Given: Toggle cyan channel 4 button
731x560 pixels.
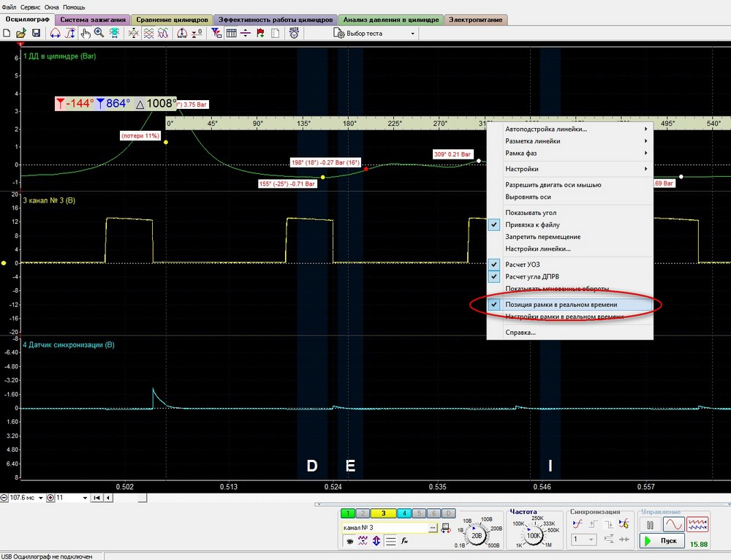Looking at the screenshot, I should (x=404, y=513).
